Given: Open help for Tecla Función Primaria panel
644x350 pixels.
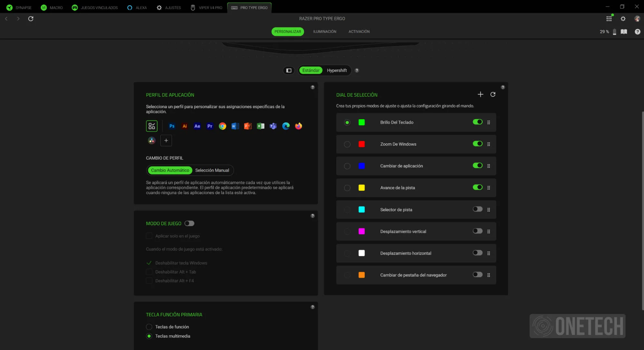Looking at the screenshot, I should pyautogui.click(x=312, y=307).
